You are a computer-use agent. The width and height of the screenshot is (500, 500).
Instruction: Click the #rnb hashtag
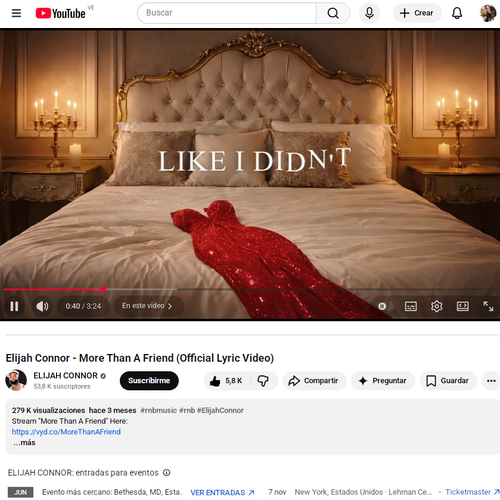[x=187, y=410]
